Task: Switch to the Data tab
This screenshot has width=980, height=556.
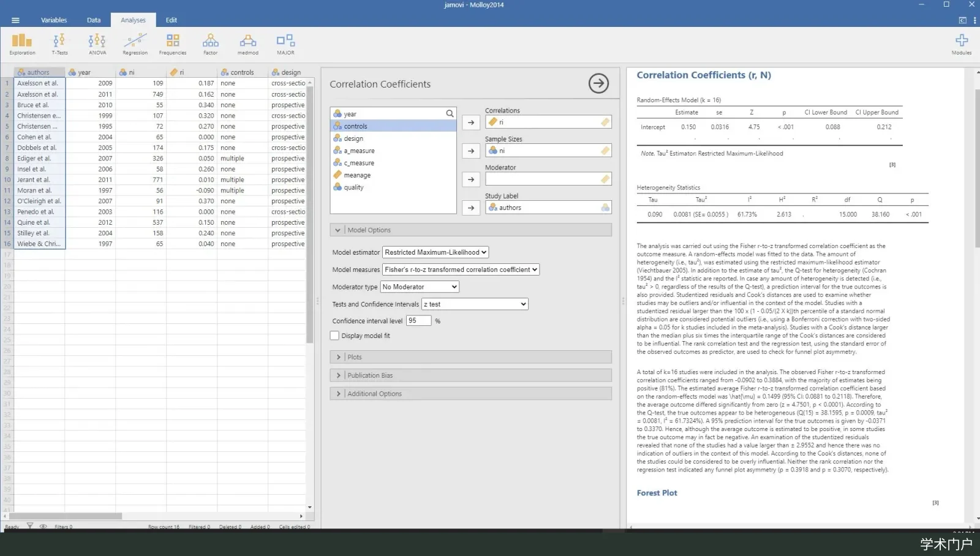Action: click(x=94, y=20)
